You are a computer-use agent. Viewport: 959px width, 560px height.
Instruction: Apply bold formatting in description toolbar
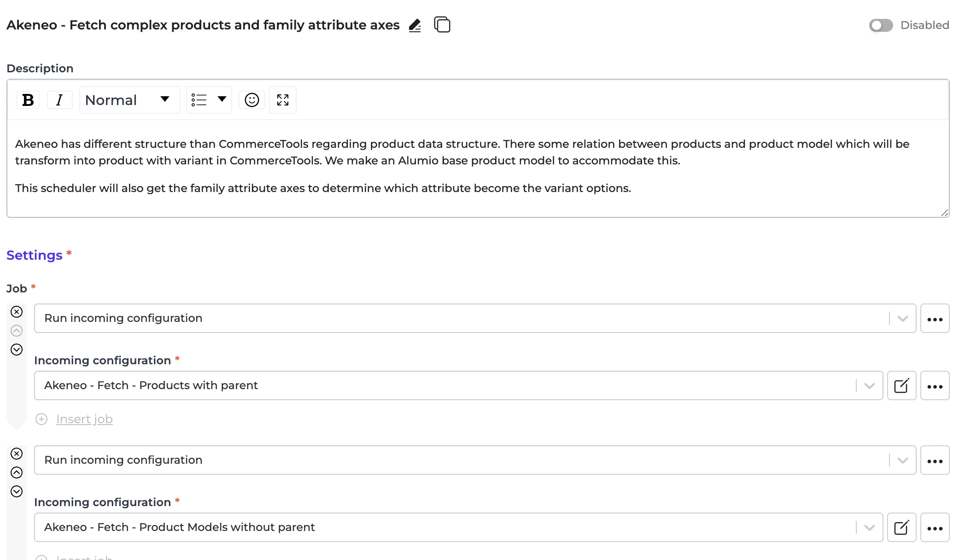tap(28, 100)
